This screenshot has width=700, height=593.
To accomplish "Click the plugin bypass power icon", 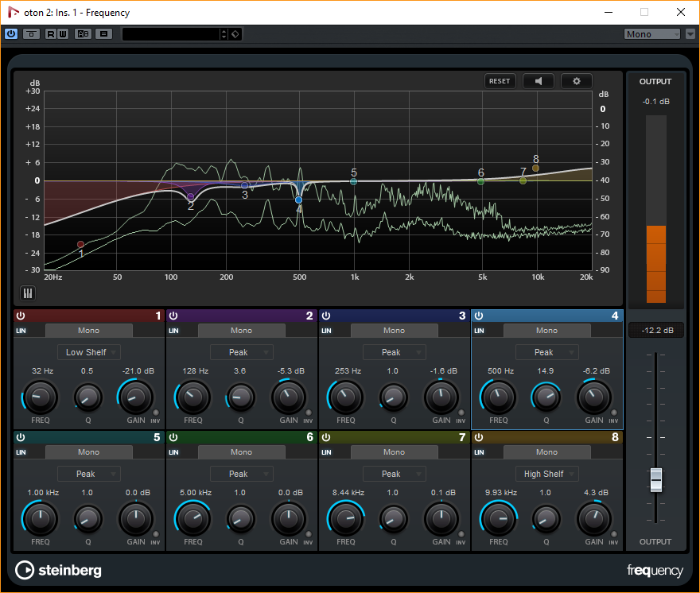I will tap(10, 33).
